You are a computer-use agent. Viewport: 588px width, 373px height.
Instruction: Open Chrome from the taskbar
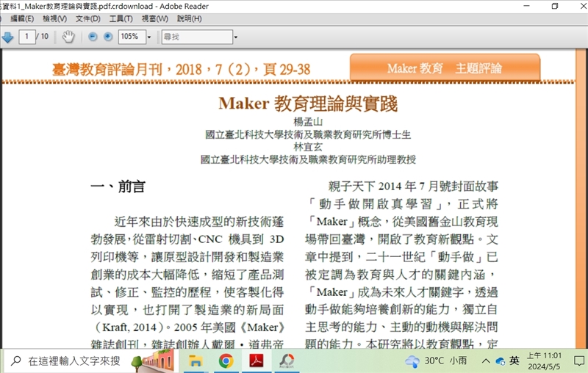pos(226,361)
